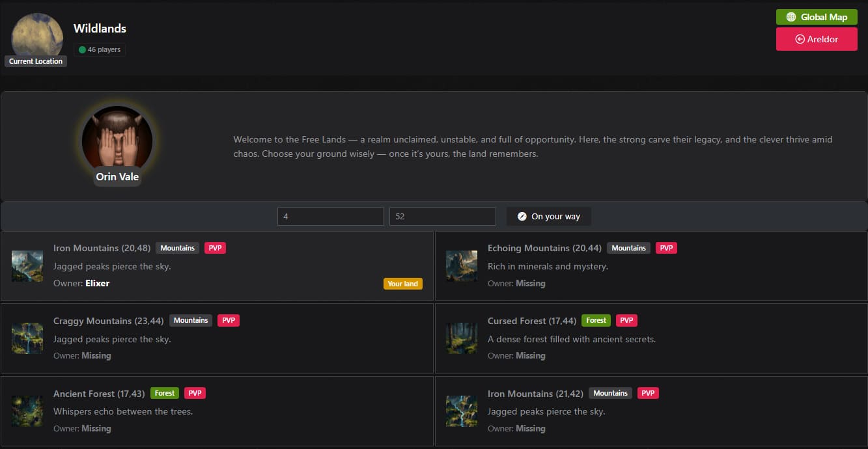
Task: Focus the second coordinate field showing 52
Action: point(443,217)
